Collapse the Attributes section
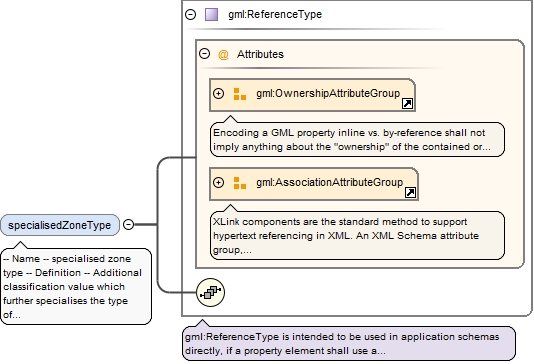 pyautogui.click(x=204, y=53)
